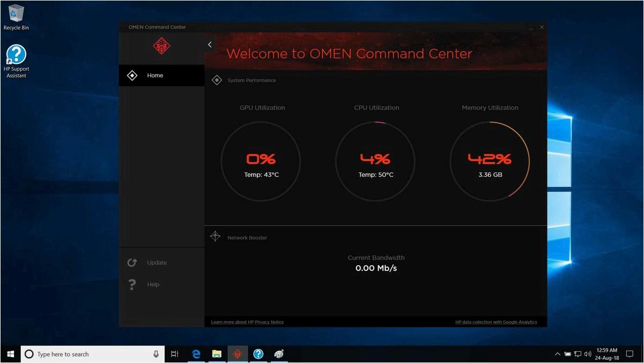Click the 3.36 GB memory value
644x363 pixels.
click(490, 175)
